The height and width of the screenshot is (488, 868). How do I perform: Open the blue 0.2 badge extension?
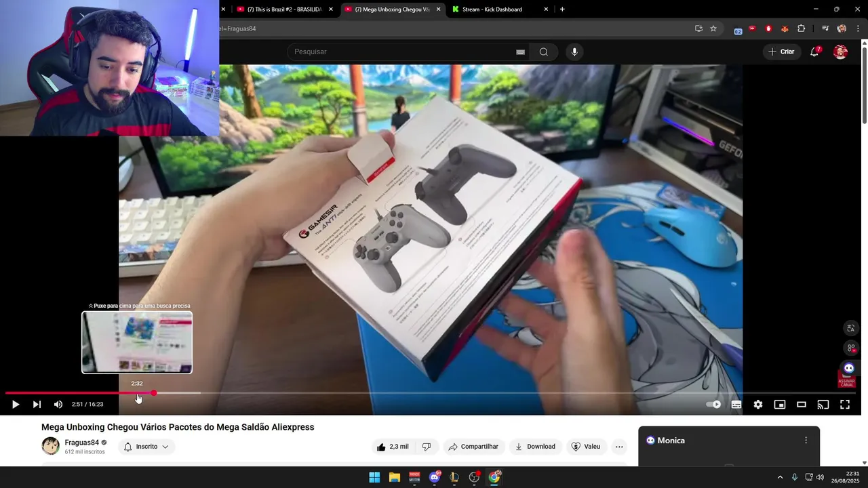tap(738, 29)
